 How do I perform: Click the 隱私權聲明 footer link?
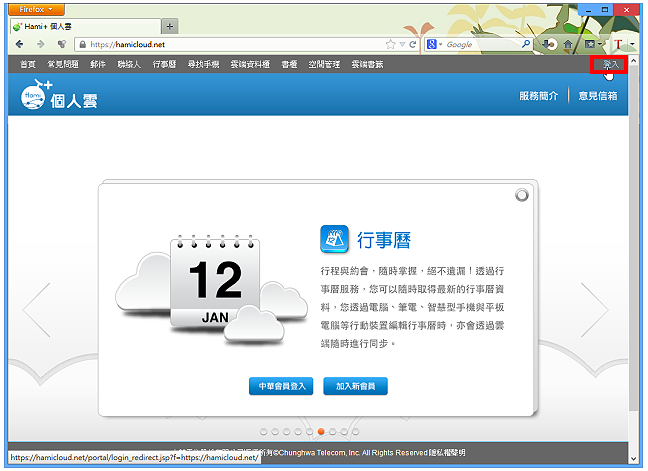tap(447, 453)
